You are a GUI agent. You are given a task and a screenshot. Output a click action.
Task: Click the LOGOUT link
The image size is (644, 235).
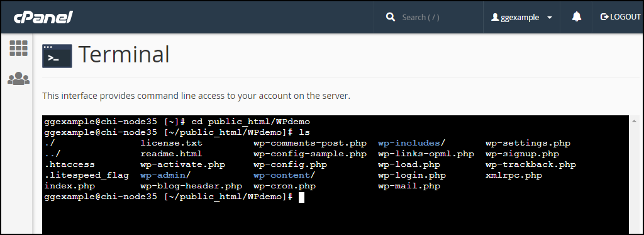click(621, 17)
